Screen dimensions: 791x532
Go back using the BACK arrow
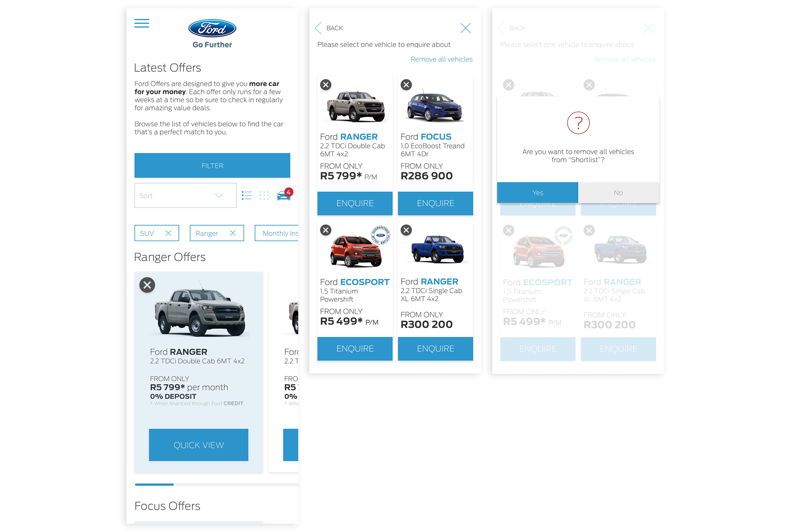coord(329,28)
